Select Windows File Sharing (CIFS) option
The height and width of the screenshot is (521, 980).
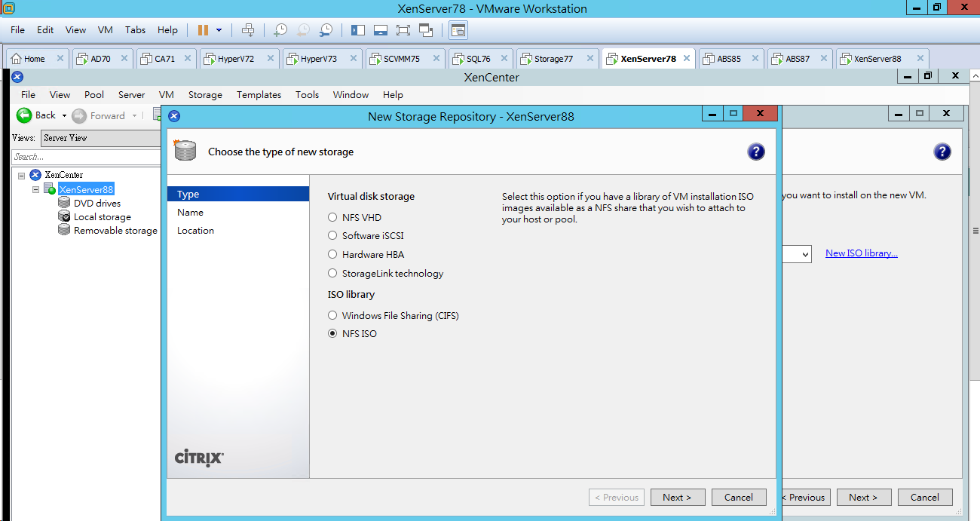pos(332,315)
